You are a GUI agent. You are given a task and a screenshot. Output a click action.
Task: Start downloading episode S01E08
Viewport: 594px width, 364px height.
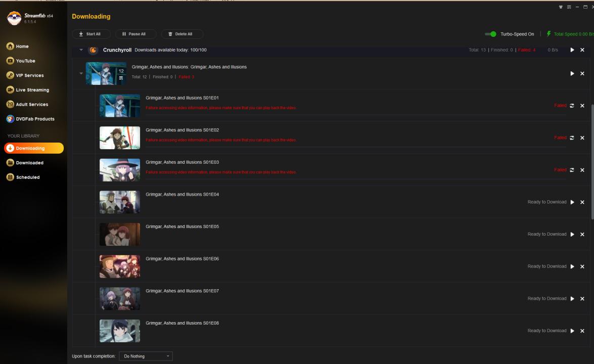tap(572, 331)
